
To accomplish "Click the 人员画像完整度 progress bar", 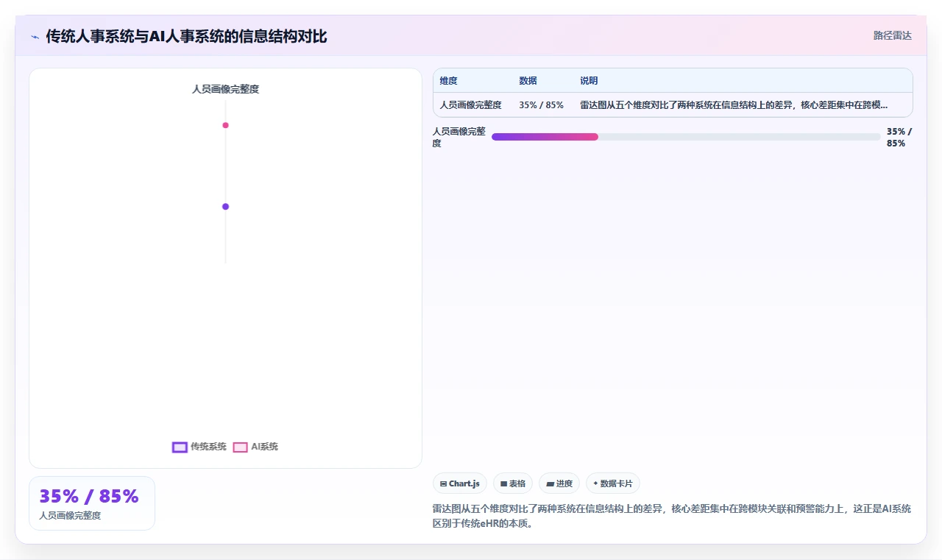I will [686, 137].
